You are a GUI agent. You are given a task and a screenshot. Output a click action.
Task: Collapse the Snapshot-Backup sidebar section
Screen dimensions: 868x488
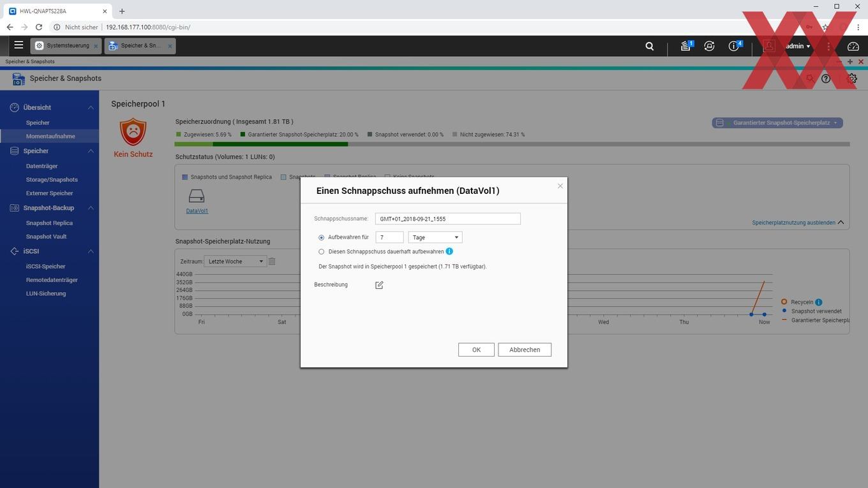(91, 208)
